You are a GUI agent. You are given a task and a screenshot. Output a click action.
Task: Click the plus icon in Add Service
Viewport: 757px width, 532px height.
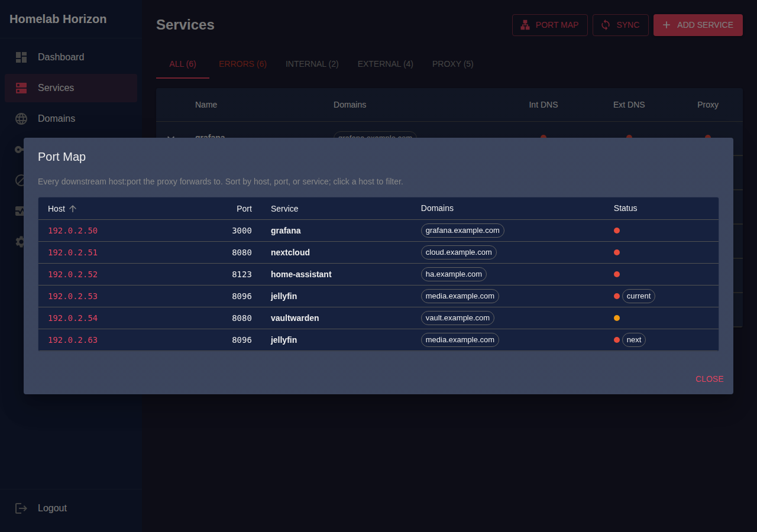pos(667,25)
